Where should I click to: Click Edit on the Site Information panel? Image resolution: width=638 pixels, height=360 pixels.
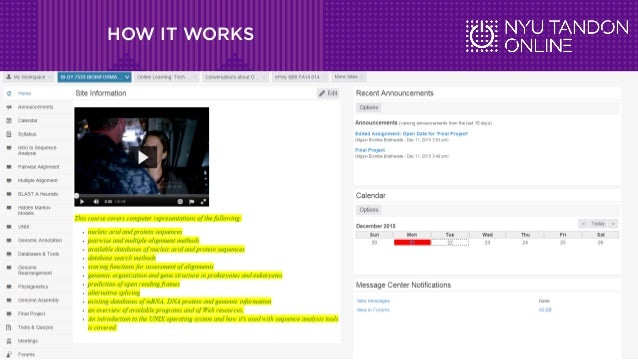(x=328, y=93)
